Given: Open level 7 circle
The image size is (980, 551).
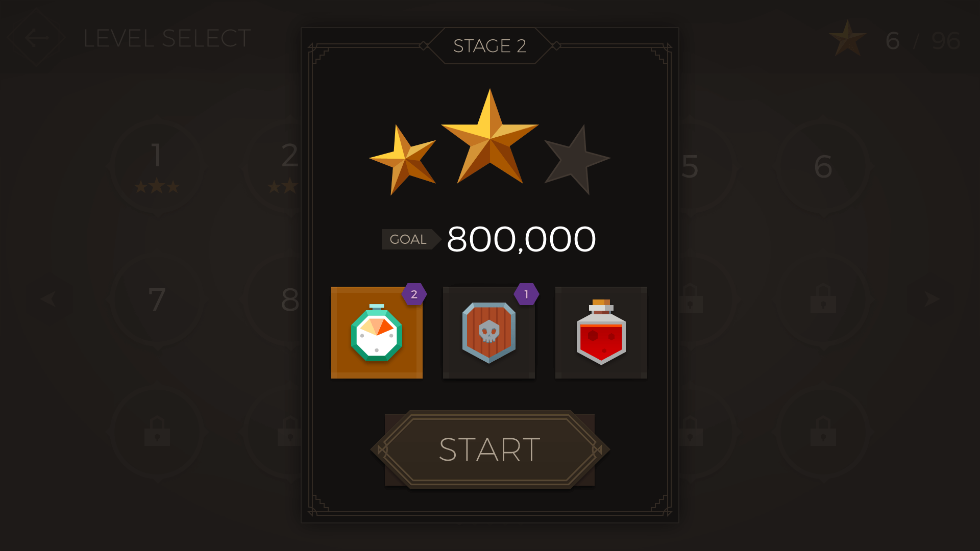Looking at the screenshot, I should point(157,299).
